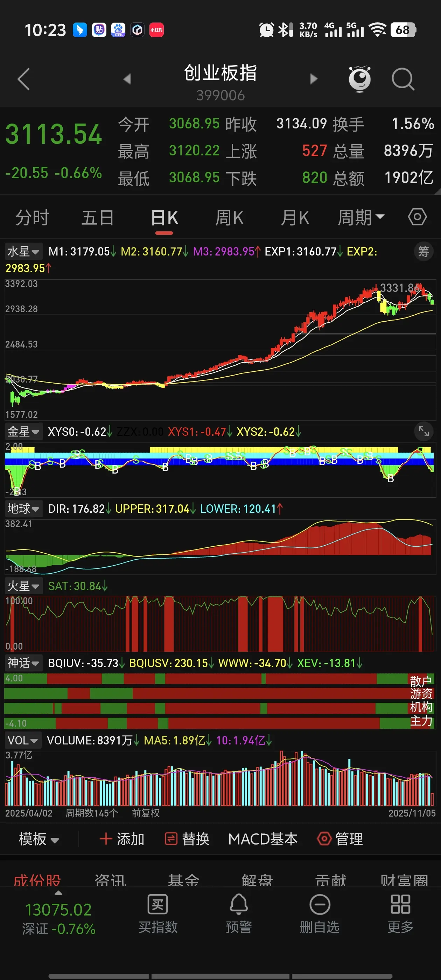
Task: Go to previous index with left triangle
Action: (127, 79)
